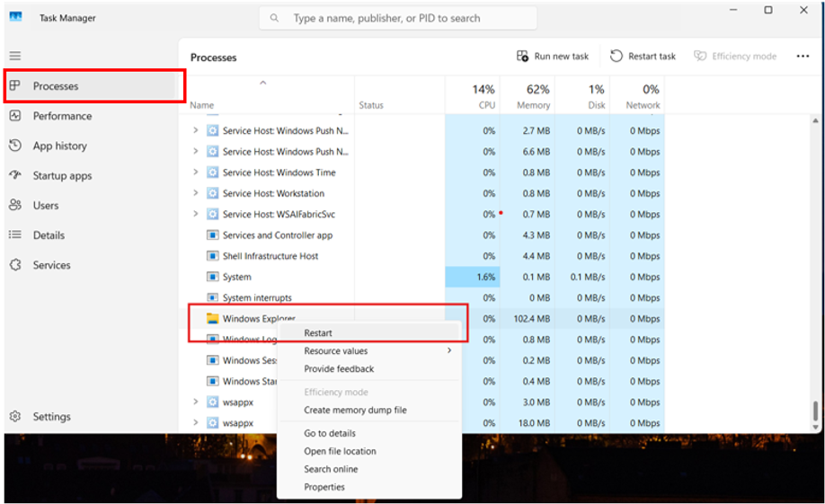This screenshot has width=825, height=504.
Task: Click the 102.4 MB memory value
Action: click(x=531, y=319)
